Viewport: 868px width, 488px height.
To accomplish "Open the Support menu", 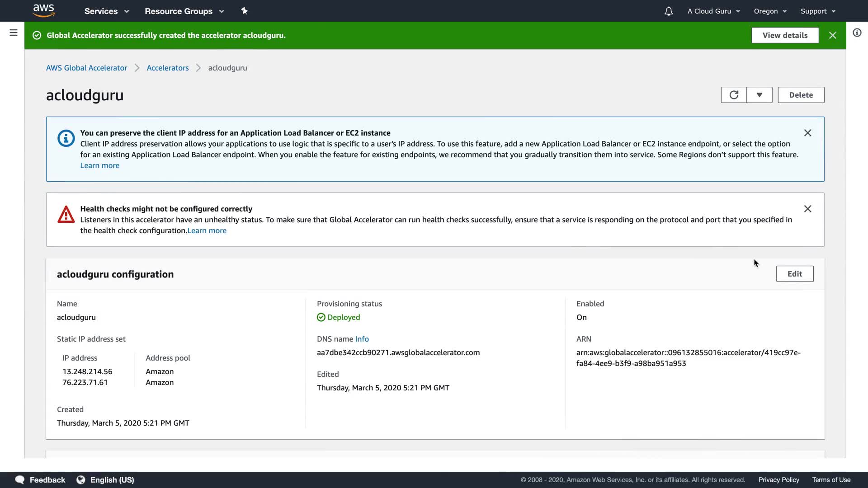I will coord(817,11).
